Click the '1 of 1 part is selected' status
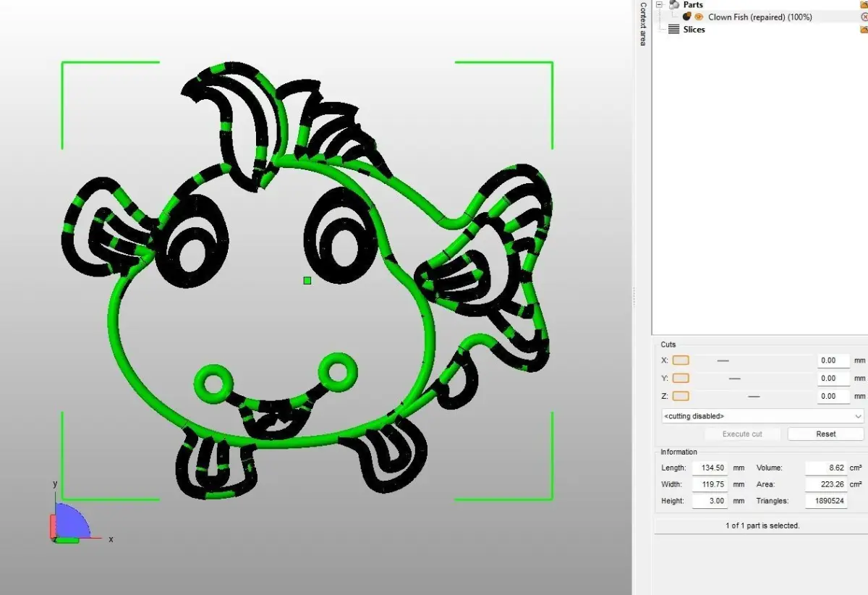 pyautogui.click(x=762, y=526)
